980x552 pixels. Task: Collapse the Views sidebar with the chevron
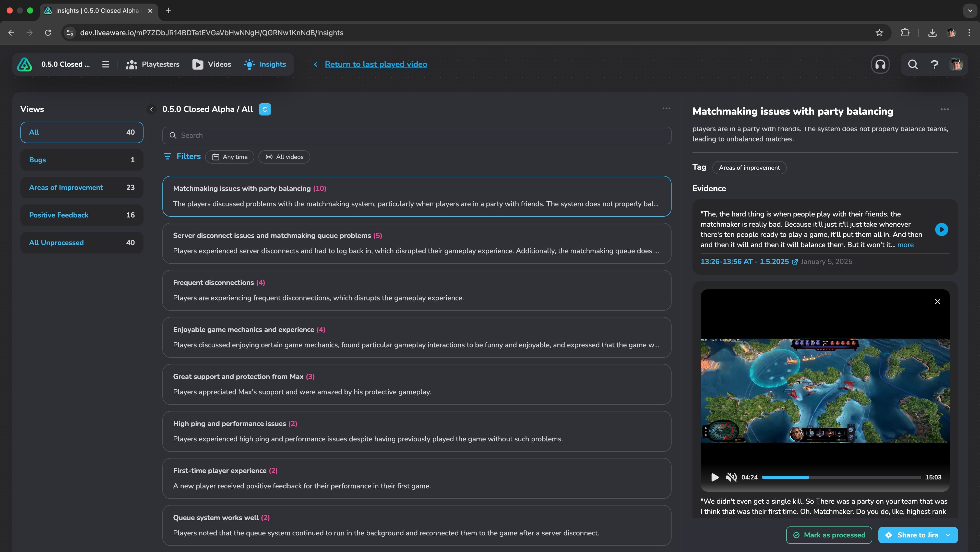point(151,109)
